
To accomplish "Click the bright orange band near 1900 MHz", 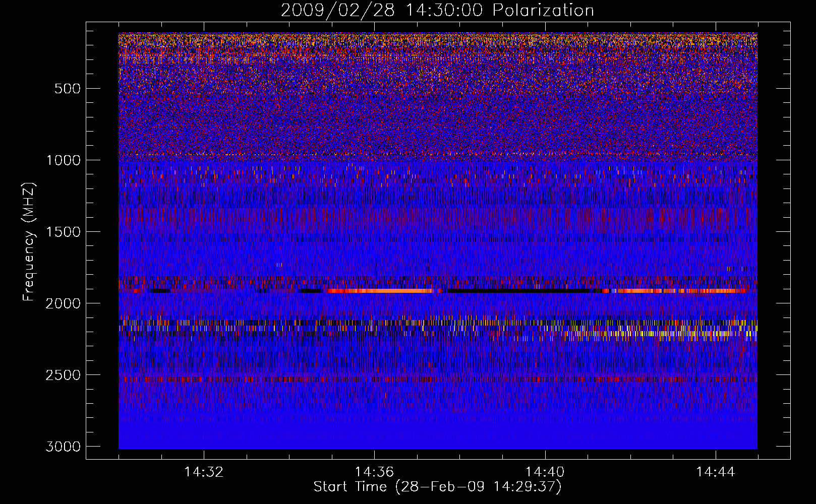I will coord(381,291).
